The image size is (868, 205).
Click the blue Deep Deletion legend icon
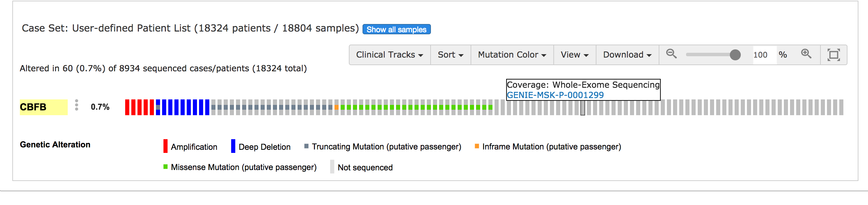pyautogui.click(x=233, y=146)
